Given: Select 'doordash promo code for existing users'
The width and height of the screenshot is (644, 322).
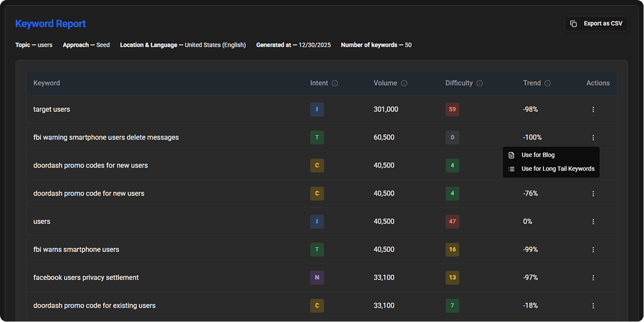Looking at the screenshot, I should tap(94, 305).
